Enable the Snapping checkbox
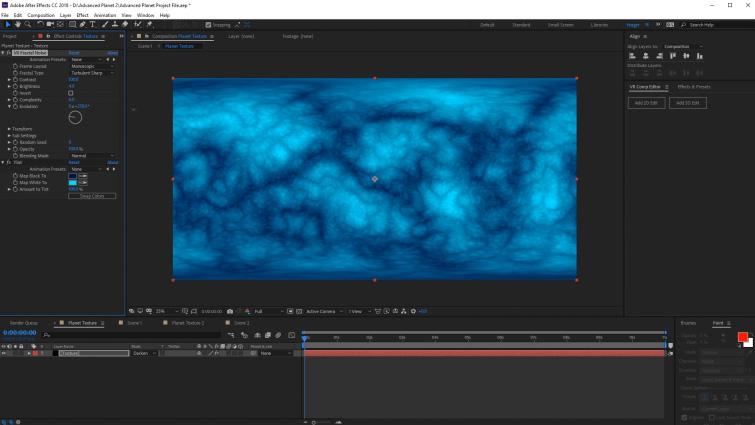Image resolution: width=755 pixels, height=425 pixels. (x=208, y=24)
